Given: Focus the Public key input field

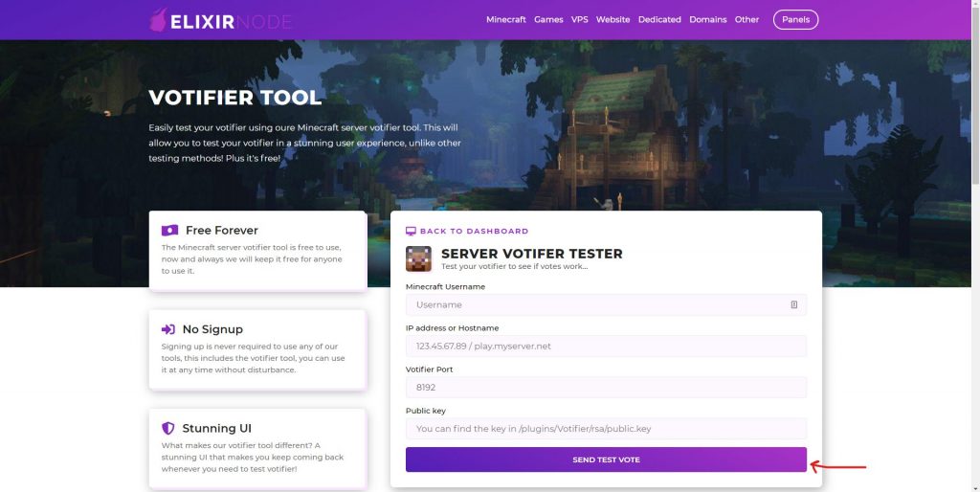Looking at the screenshot, I should [x=606, y=428].
